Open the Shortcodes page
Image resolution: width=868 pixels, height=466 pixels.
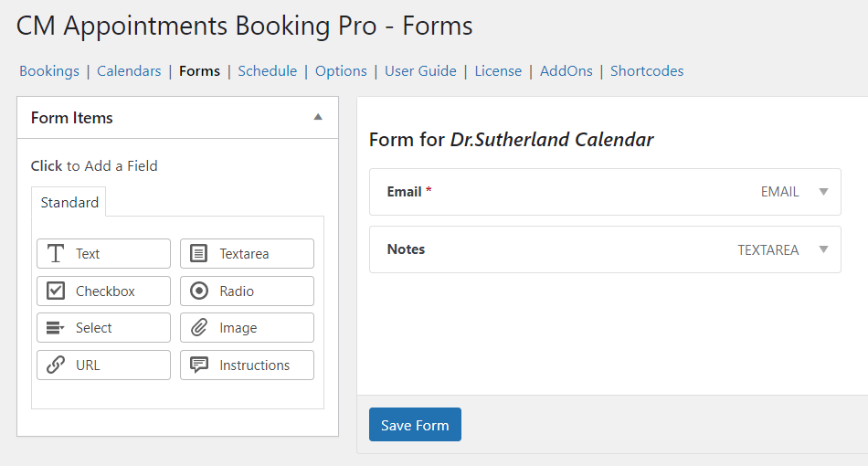point(647,71)
